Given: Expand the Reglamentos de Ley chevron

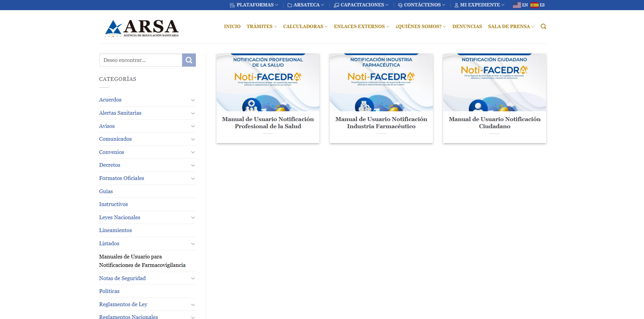Looking at the screenshot, I should point(193,305).
